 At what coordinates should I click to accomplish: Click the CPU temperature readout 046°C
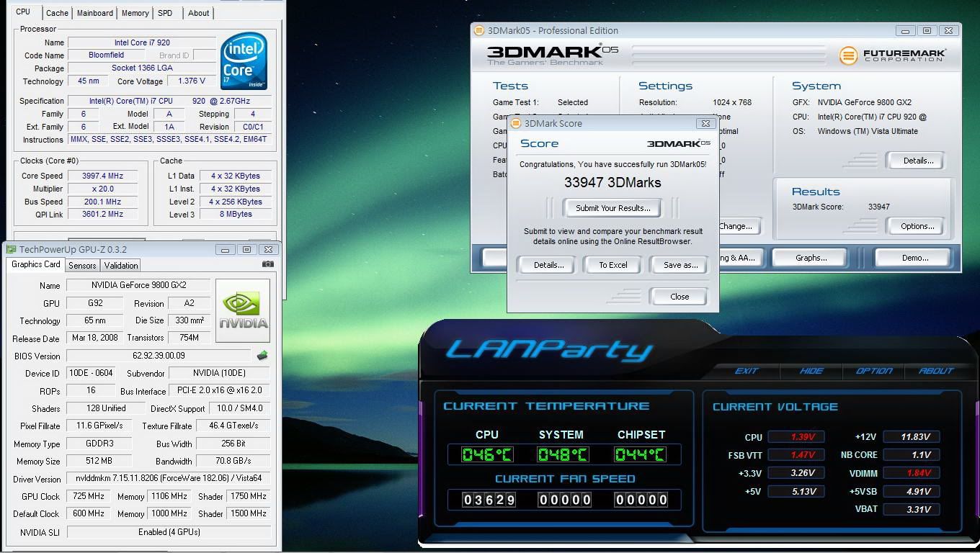487,455
